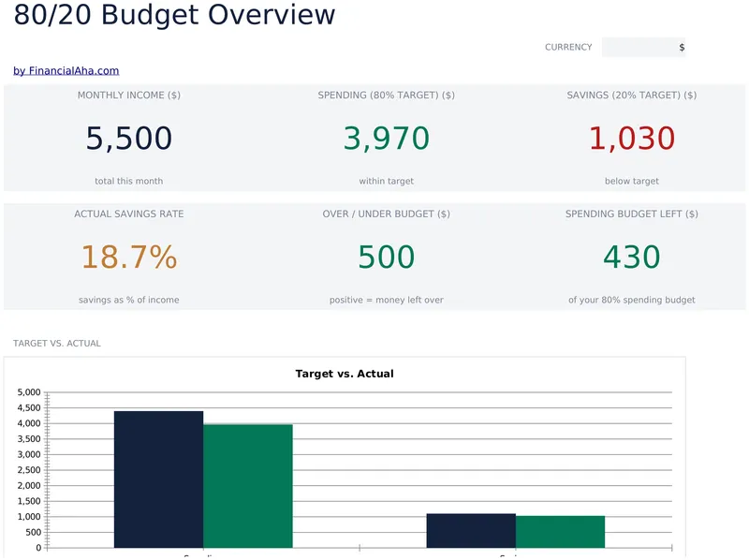749x560 pixels.
Task: Click the chart title Target vs. Actual
Action: tap(345, 374)
